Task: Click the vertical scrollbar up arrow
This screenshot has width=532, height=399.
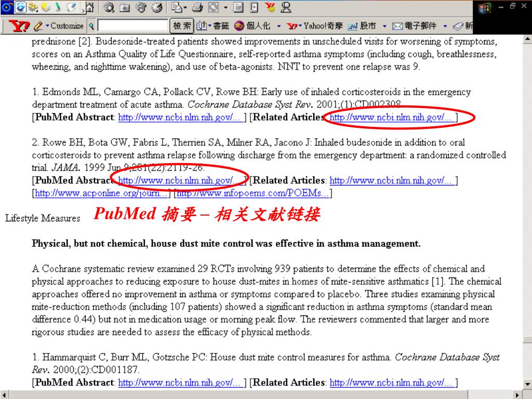Action: (528, 39)
